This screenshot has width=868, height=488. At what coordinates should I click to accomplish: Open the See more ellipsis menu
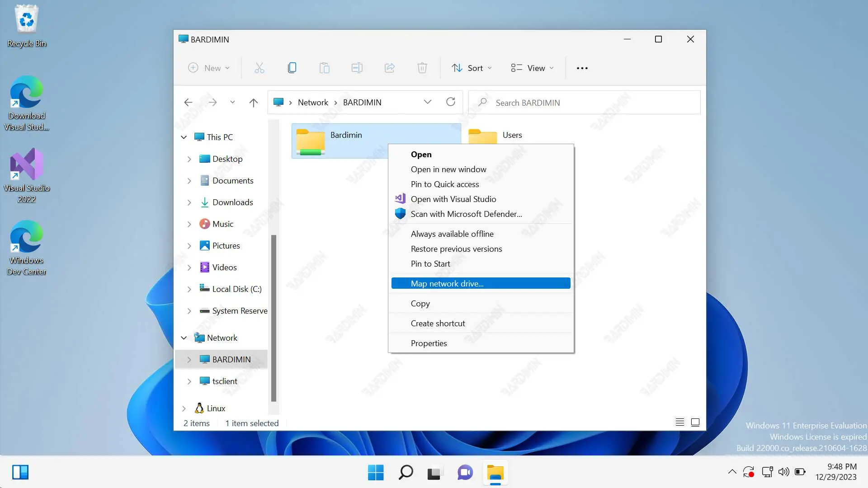[582, 68]
